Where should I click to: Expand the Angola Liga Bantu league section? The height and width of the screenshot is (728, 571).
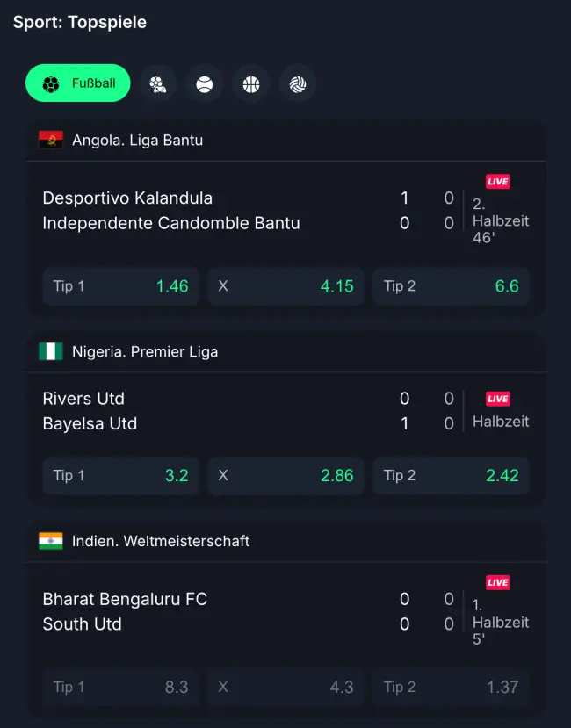tap(285, 139)
